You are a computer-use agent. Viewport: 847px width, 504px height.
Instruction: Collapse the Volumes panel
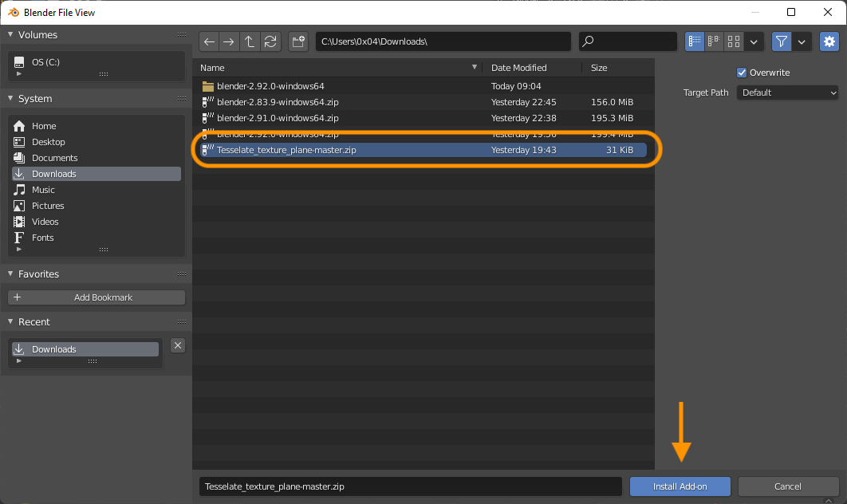11,35
